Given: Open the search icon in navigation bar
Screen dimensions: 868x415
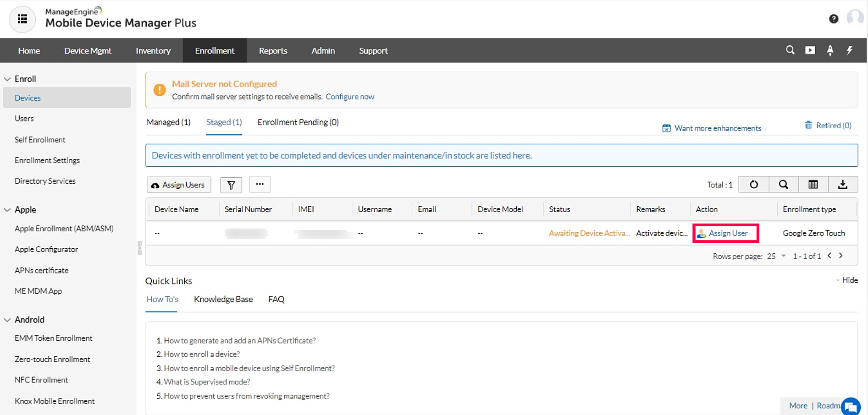Looking at the screenshot, I should (790, 50).
